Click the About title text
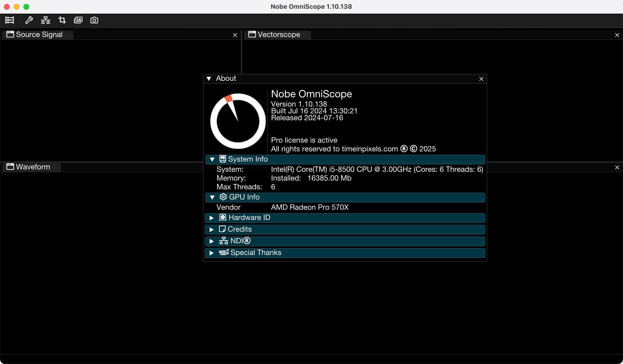623x364 pixels. click(226, 79)
